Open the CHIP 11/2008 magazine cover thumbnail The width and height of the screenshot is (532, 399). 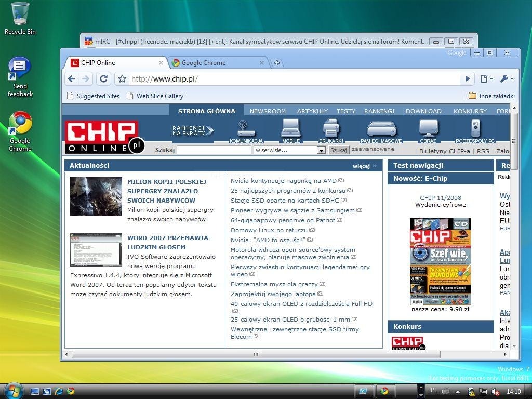click(440, 261)
